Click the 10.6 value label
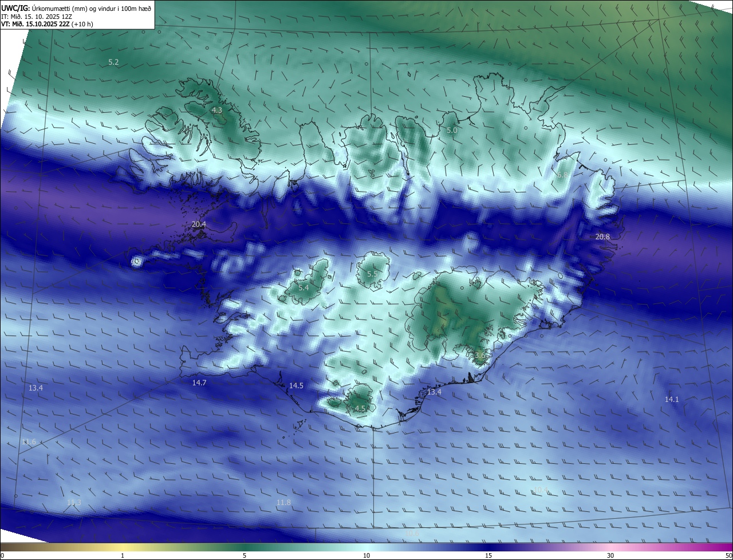733x560 pixels. click(412, 533)
